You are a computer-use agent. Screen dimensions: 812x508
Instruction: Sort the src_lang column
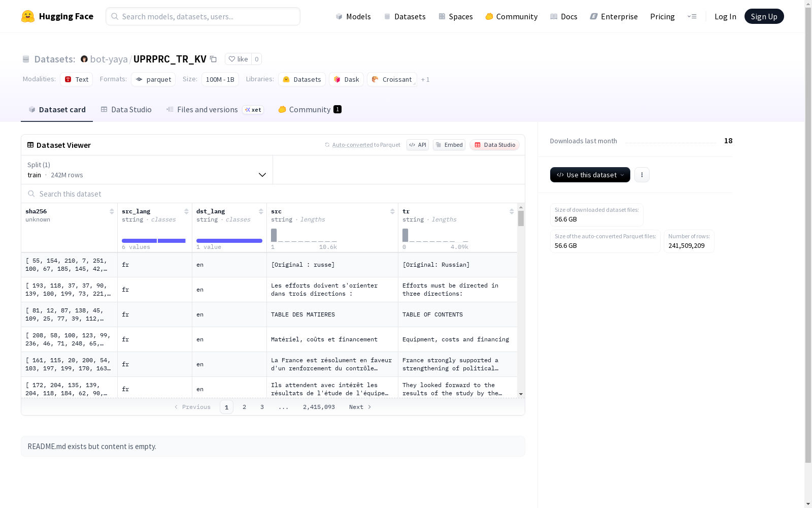[186, 211]
